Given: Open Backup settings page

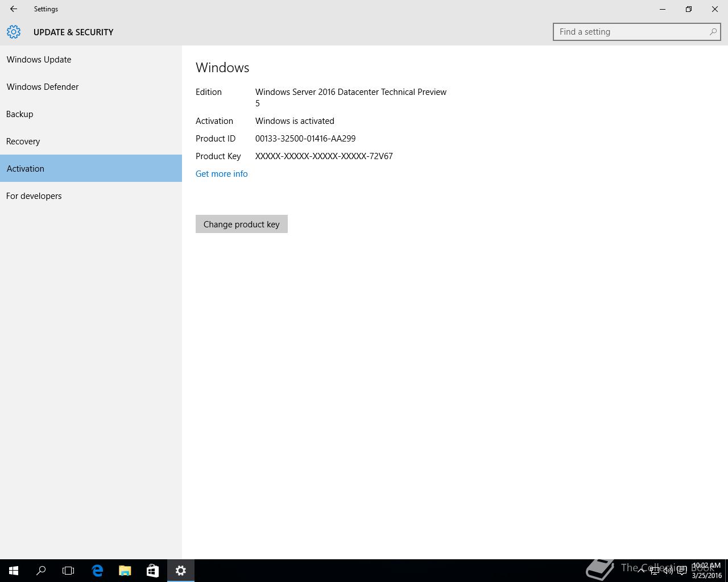Looking at the screenshot, I should tap(91, 114).
